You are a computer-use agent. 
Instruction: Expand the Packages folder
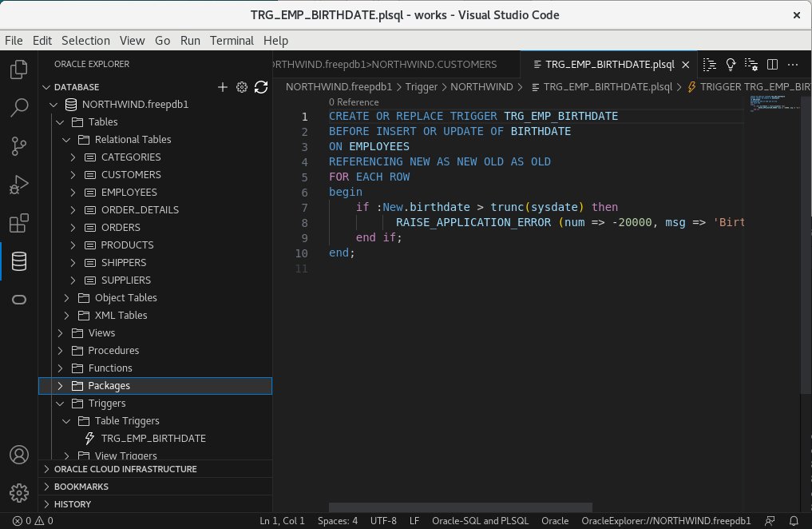click(60, 386)
